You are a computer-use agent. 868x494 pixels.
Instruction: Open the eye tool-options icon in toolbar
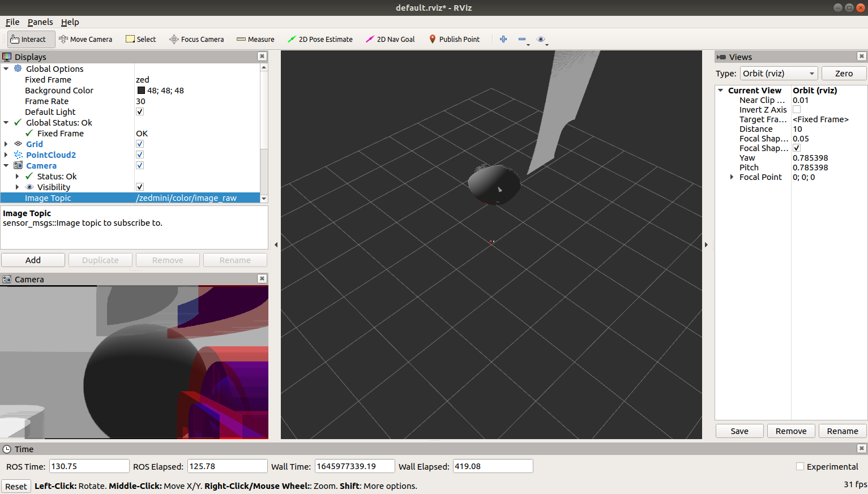point(541,39)
